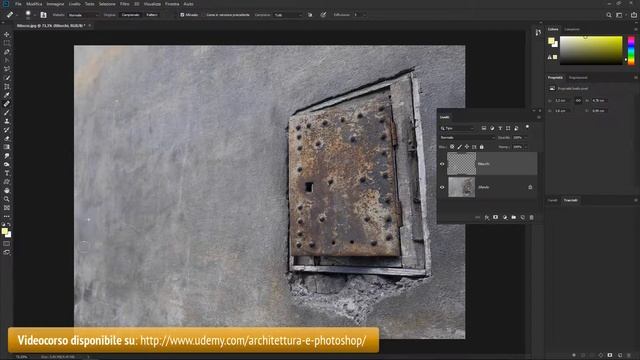Select the Crop tool
This screenshot has height=360, width=640.
point(7,87)
